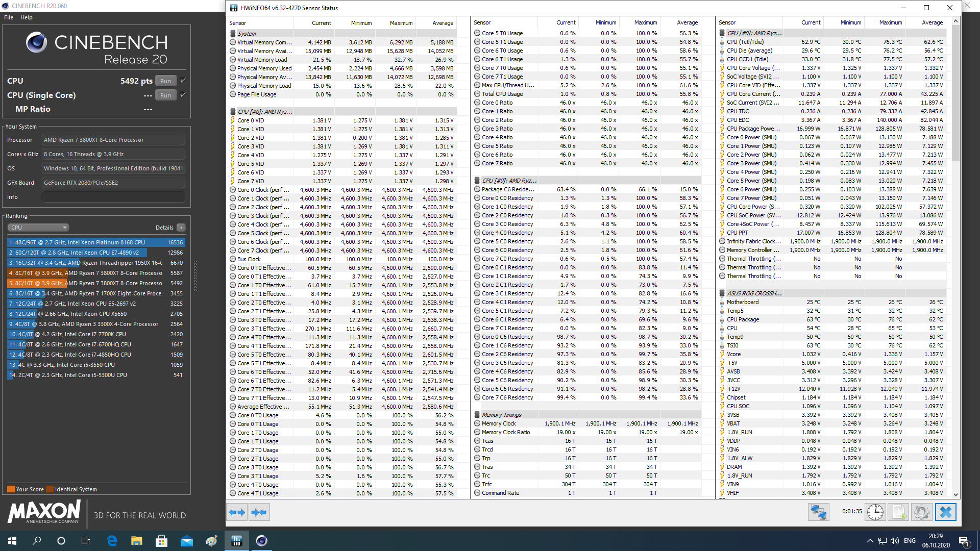Viewport: 980px width, 551px height.
Task: Reset sensor min/max with the clock icon
Action: point(875,512)
